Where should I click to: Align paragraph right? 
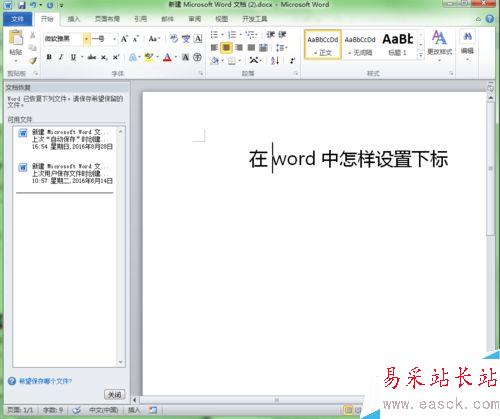click(x=239, y=48)
